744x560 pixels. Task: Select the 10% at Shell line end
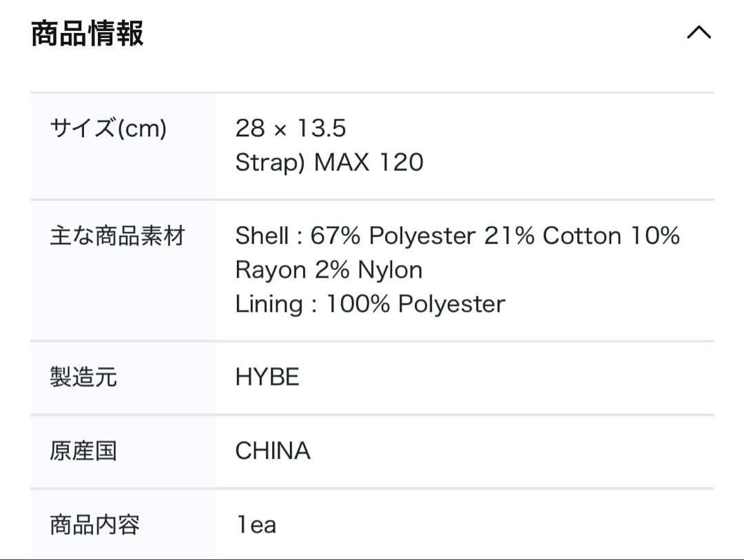coord(655,236)
